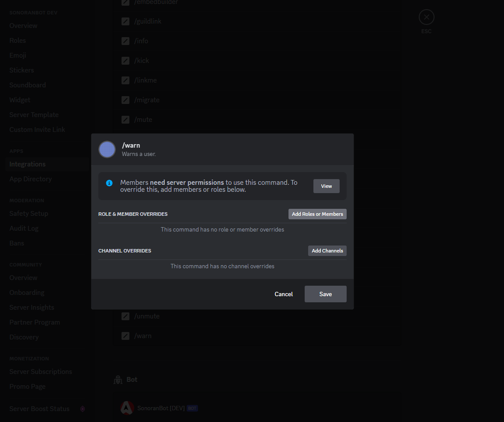504x422 pixels.
Task: Click the slash command icon beside /mute
Action: tap(125, 120)
